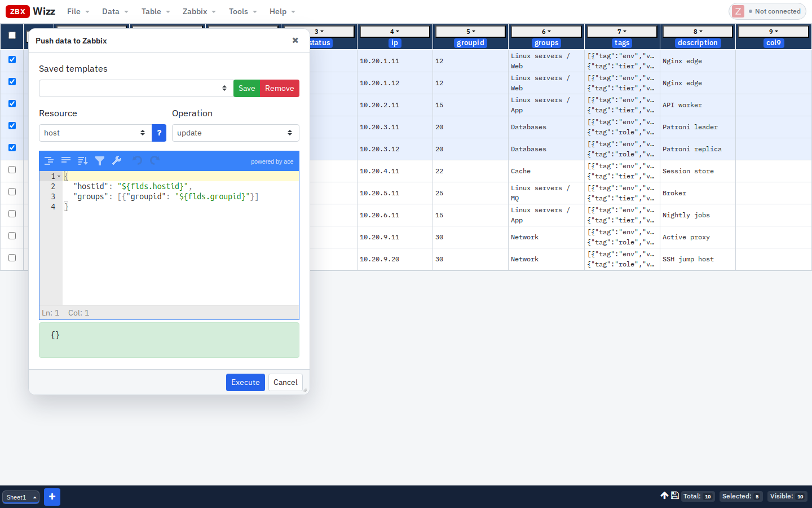Check the Session store row checkbox

click(12, 169)
